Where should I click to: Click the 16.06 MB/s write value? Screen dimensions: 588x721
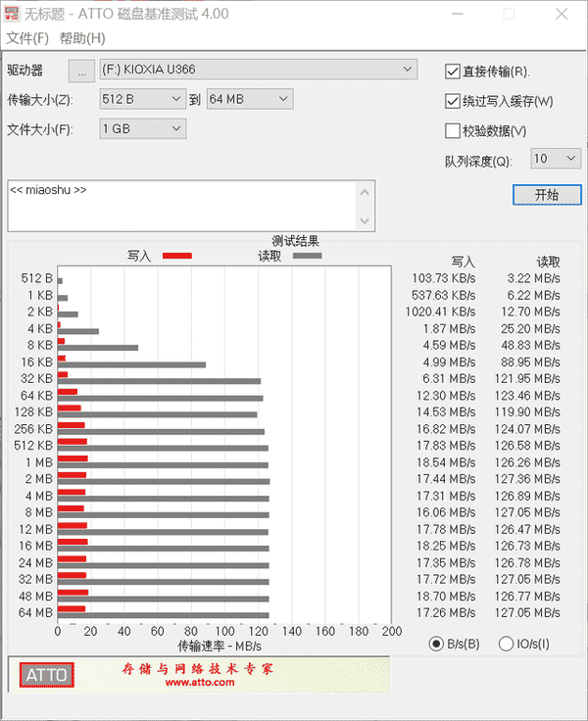pyautogui.click(x=446, y=512)
